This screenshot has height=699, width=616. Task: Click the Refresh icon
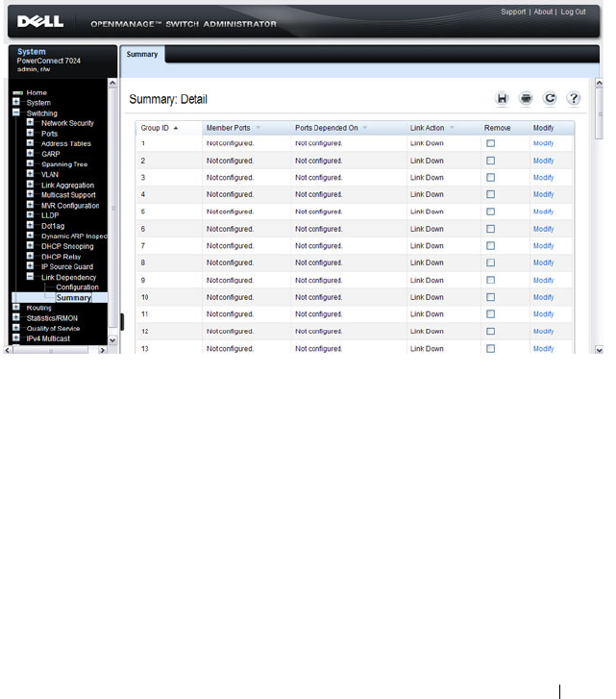[x=550, y=98]
